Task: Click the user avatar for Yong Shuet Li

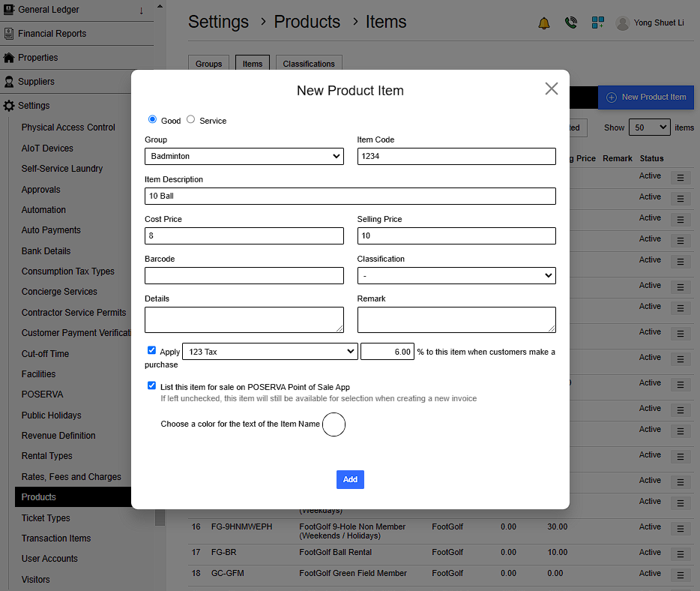Action: click(x=622, y=23)
